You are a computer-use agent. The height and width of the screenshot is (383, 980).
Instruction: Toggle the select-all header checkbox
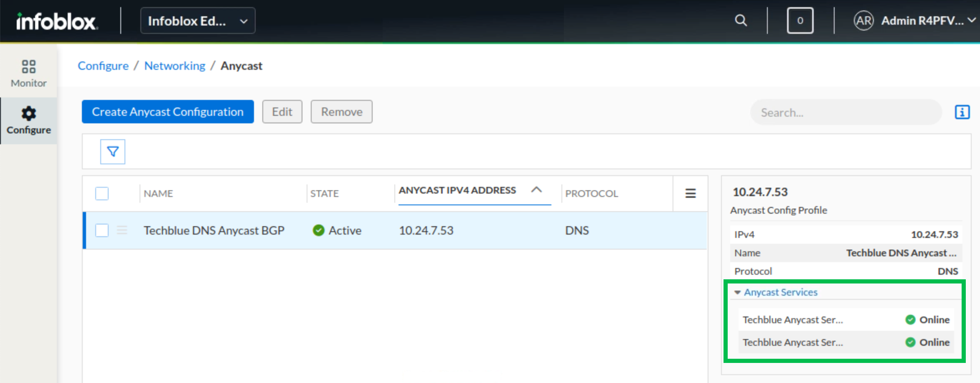point(102,193)
